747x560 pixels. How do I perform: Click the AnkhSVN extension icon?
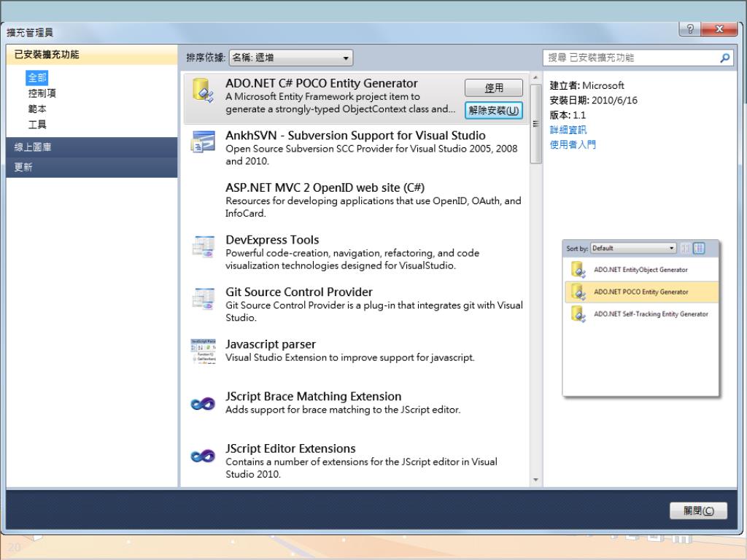pos(203,142)
